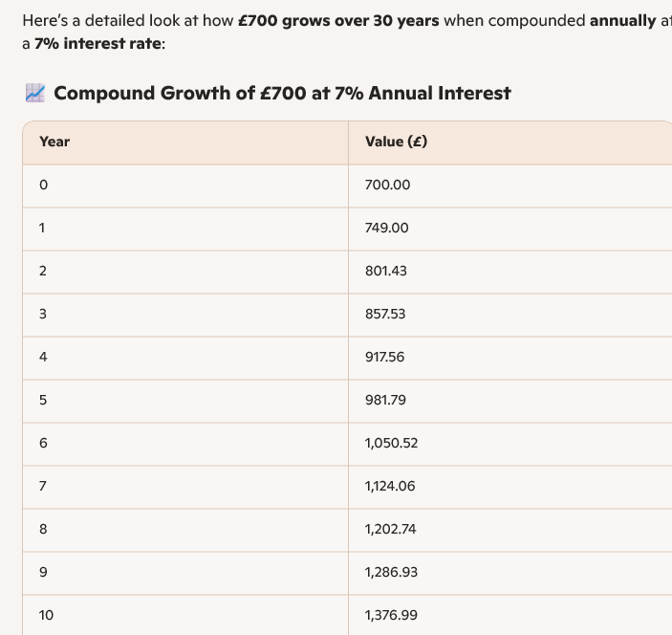Select the Year 5 cell
This screenshot has height=635, width=672.
coord(43,400)
